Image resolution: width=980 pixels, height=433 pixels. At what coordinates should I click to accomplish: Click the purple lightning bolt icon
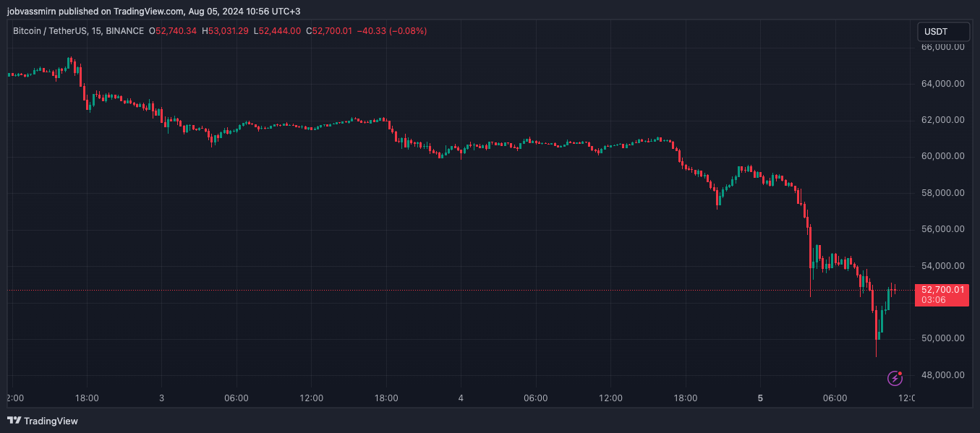pos(895,378)
